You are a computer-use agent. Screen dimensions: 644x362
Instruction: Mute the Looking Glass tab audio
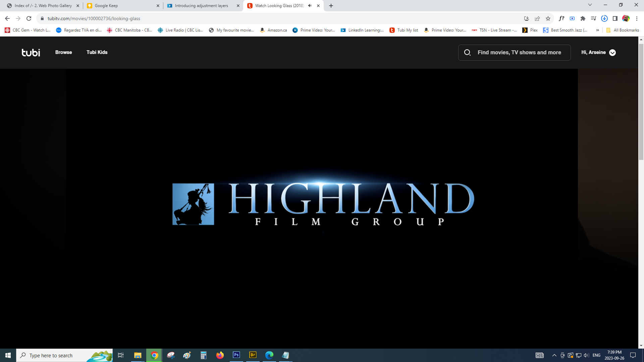(310, 6)
